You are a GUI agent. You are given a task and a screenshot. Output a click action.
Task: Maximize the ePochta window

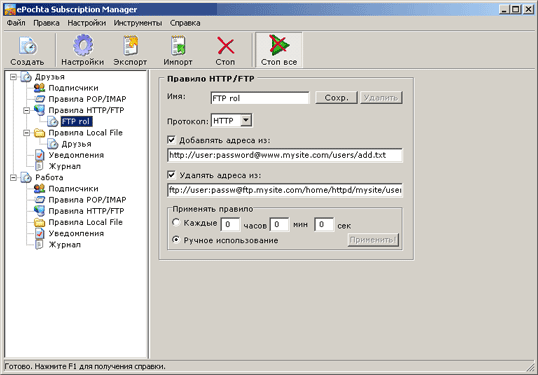[x=515, y=10]
